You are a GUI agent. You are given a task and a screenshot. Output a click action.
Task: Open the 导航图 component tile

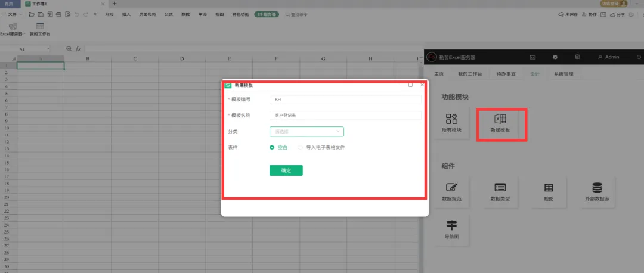tap(451, 230)
